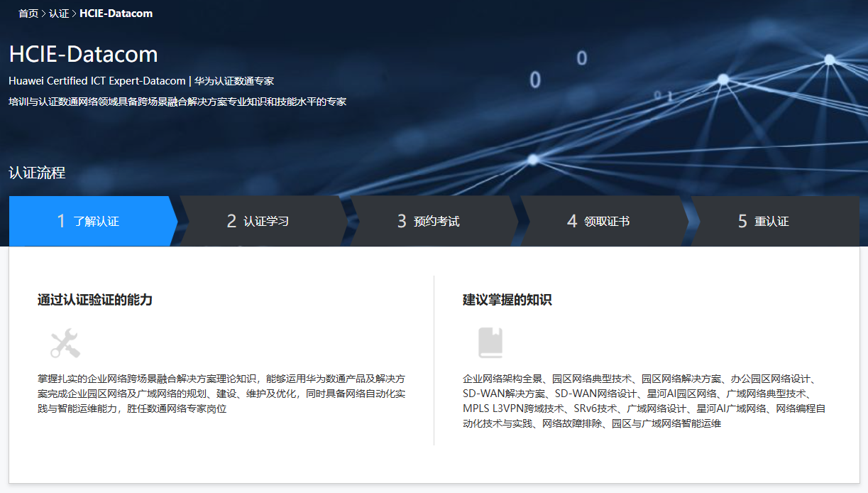Click the 首页 breadcrumb link

click(x=28, y=13)
